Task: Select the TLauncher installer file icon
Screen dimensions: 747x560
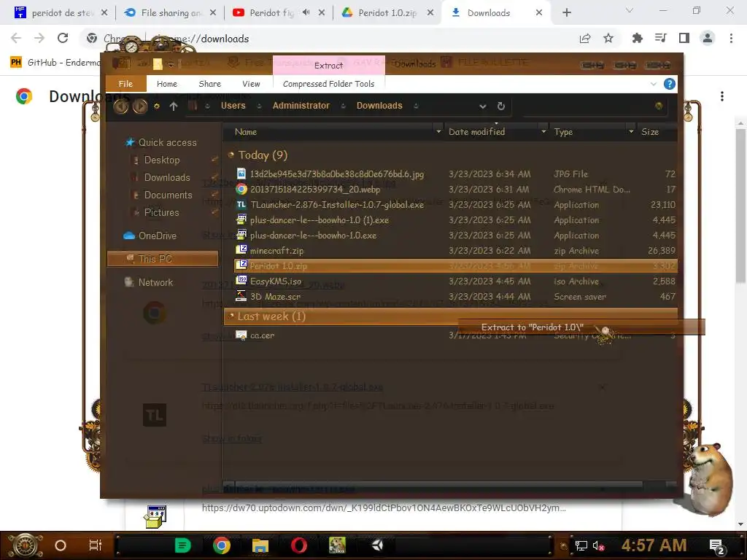Action: [241, 204]
